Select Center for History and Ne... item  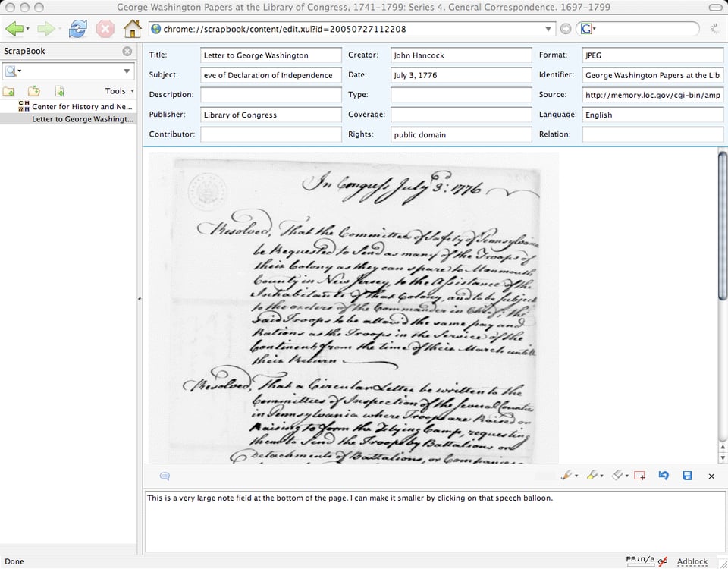click(x=82, y=106)
